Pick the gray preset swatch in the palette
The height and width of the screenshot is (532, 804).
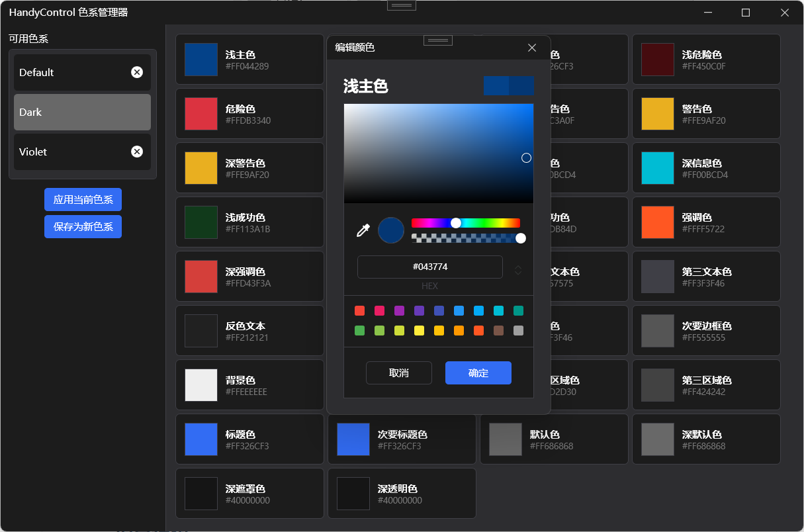tap(519, 331)
